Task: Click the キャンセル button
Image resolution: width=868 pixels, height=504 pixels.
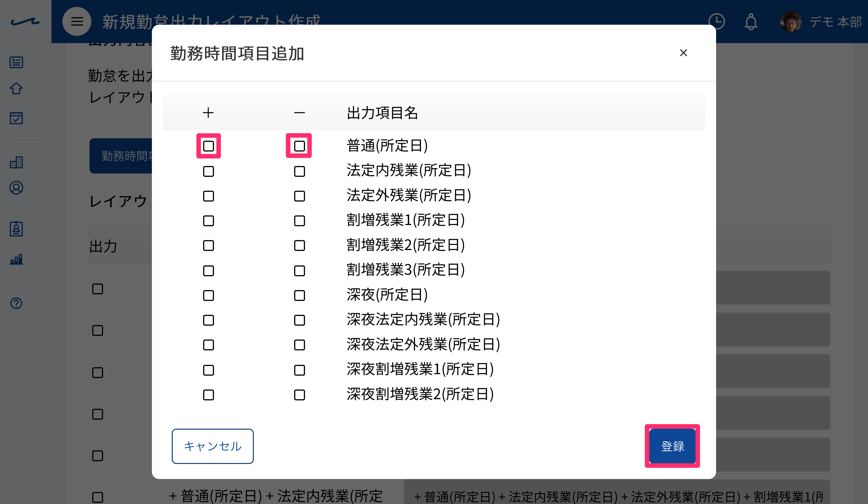Action: click(212, 446)
